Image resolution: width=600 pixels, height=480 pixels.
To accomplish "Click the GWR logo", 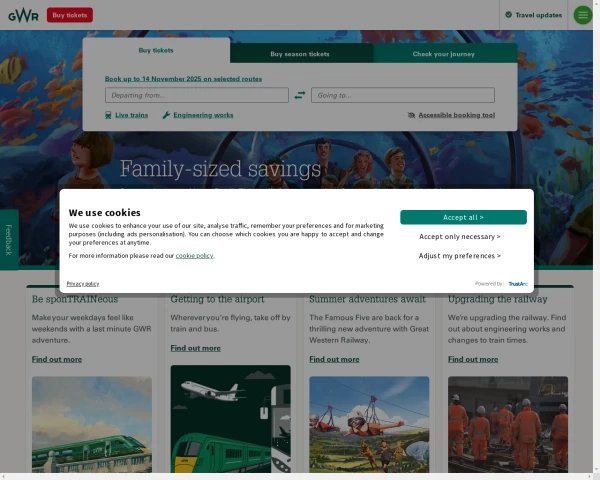I will coord(23,15).
